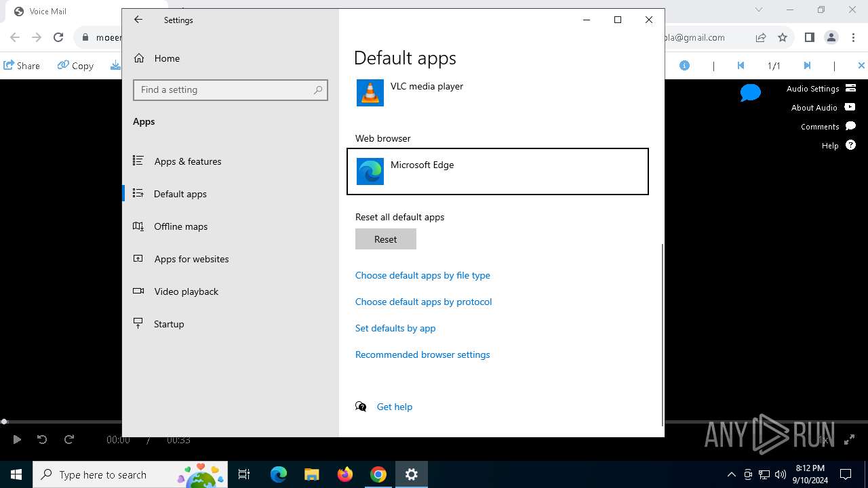
Task: Launch Firefox from the taskbar
Action: tap(345, 474)
